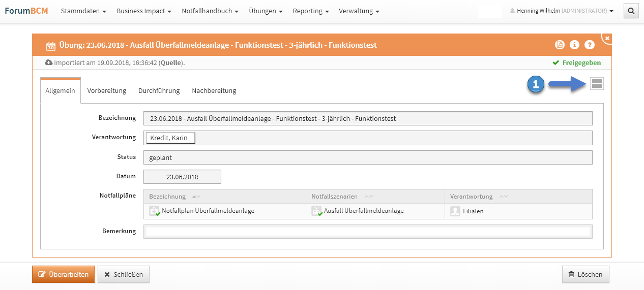This screenshot has width=644, height=290.
Task: Switch to the Vorbereitung tab
Action: [x=106, y=90]
